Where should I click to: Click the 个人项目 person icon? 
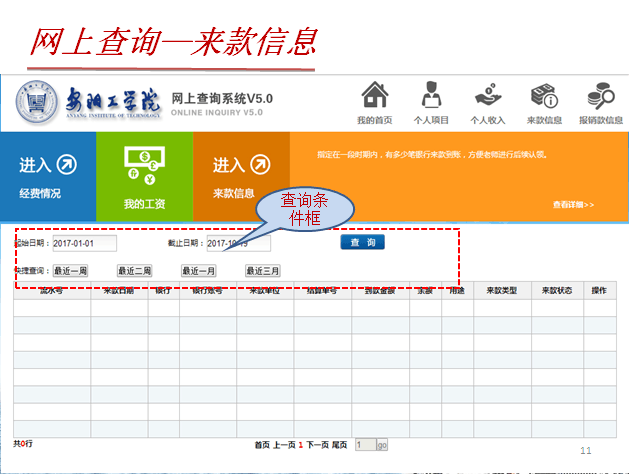click(434, 97)
